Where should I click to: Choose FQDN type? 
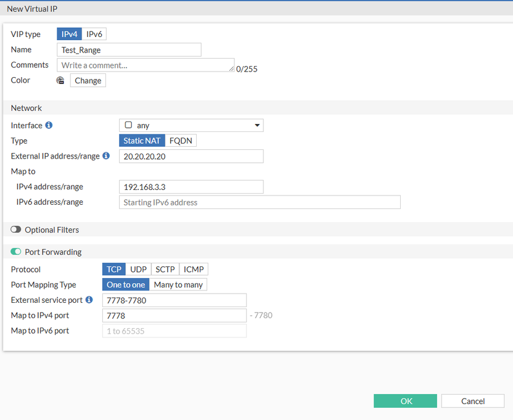(x=181, y=141)
